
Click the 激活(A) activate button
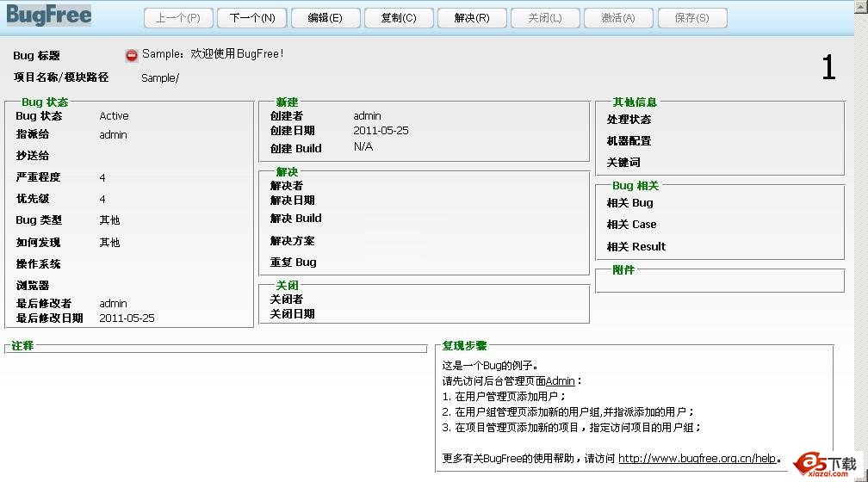(x=618, y=18)
